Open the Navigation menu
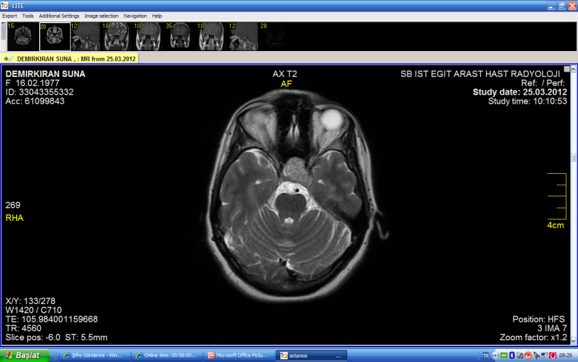The width and height of the screenshot is (578, 362). (x=135, y=16)
